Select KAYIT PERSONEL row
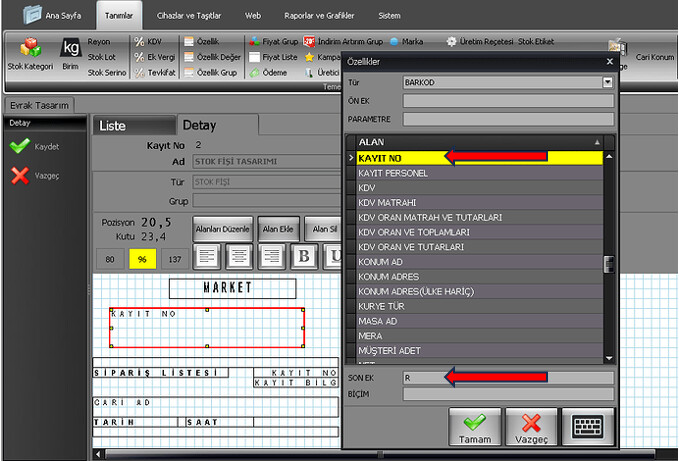 coord(479,173)
